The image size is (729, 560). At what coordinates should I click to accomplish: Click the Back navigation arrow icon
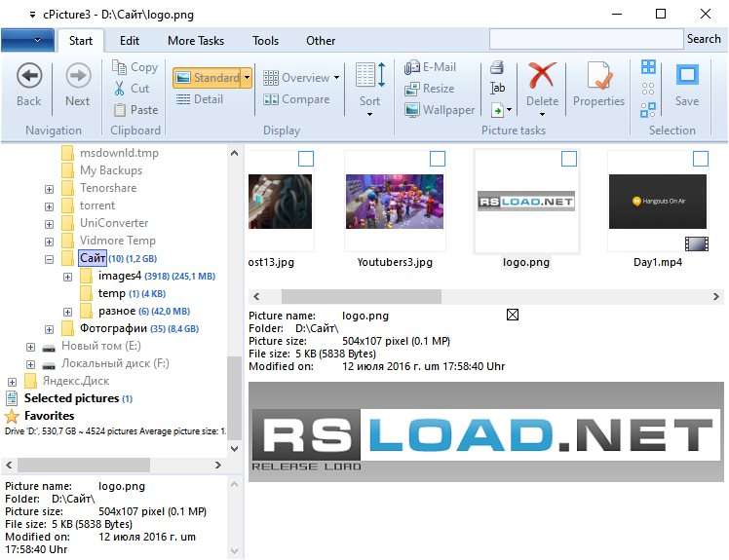pos(29,75)
